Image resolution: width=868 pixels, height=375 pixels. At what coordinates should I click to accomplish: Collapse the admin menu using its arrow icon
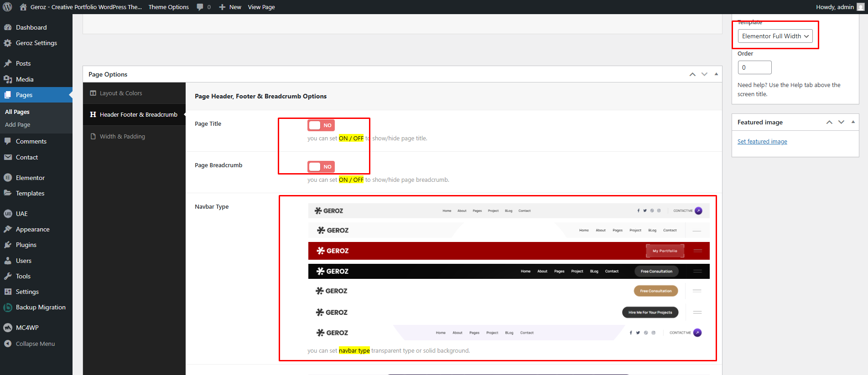[x=8, y=344]
